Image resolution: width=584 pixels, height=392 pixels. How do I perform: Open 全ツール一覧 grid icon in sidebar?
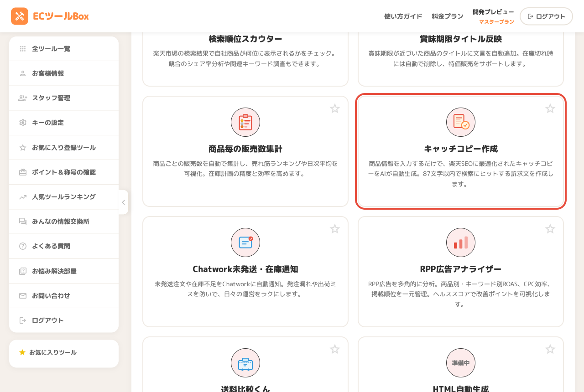[x=23, y=49]
